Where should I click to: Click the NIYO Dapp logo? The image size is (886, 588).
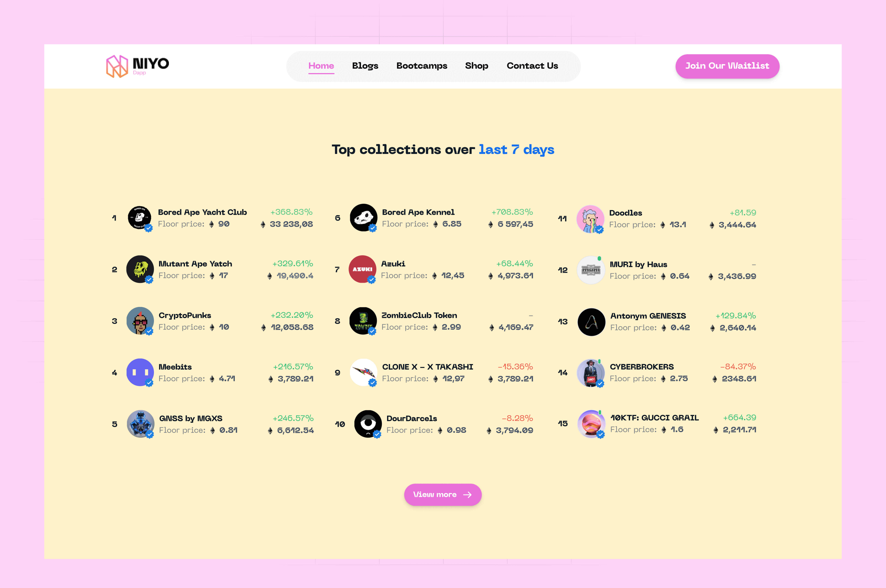(x=138, y=66)
